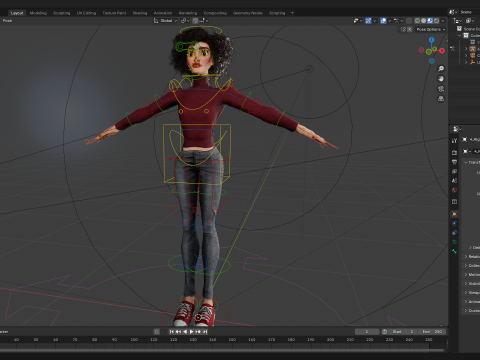Open the Compositing workspace tab
Screen dimensions: 480x360
coord(215,13)
